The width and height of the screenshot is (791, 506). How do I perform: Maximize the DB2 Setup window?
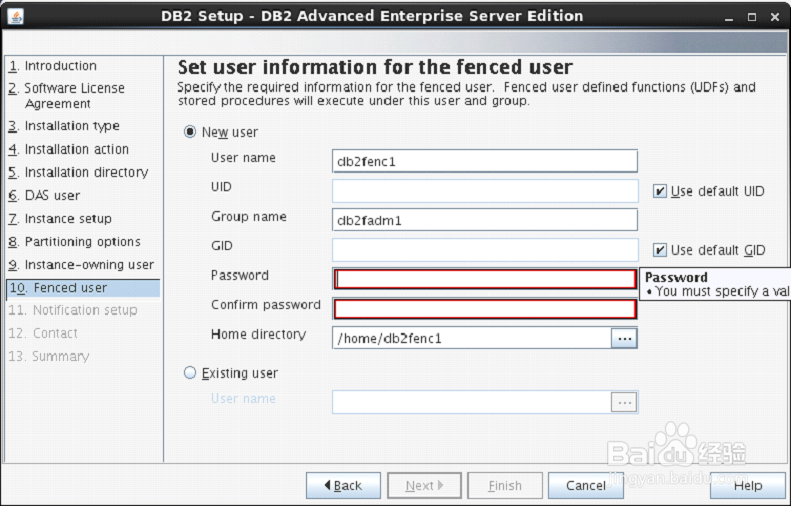point(752,17)
